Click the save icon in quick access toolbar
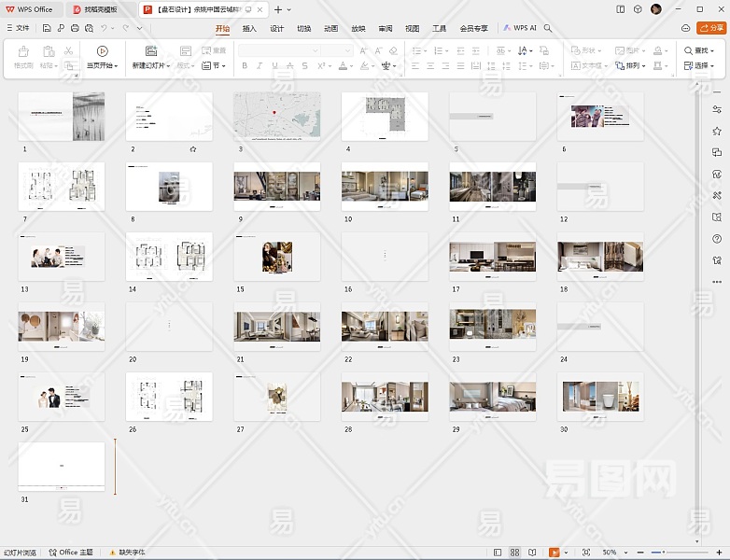 [48, 28]
